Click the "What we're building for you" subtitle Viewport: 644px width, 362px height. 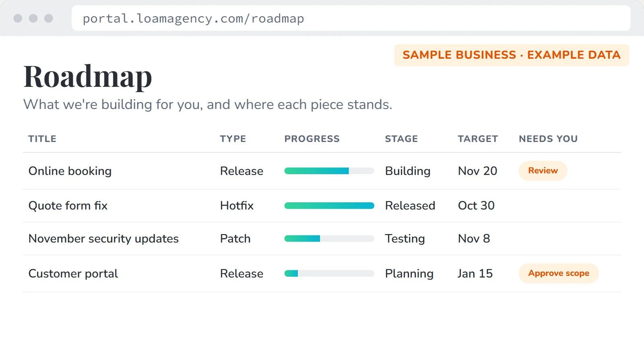[x=208, y=105]
